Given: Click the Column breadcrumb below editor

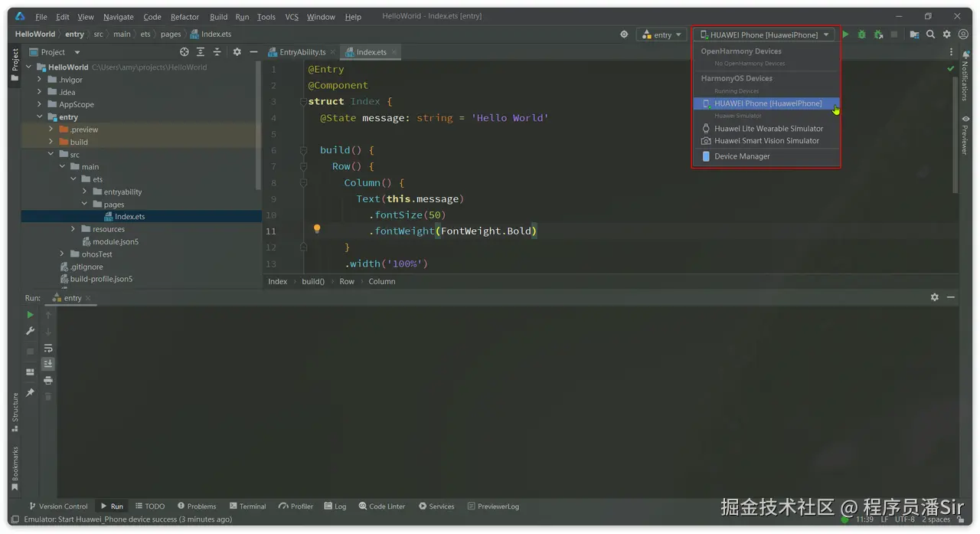Looking at the screenshot, I should [382, 281].
